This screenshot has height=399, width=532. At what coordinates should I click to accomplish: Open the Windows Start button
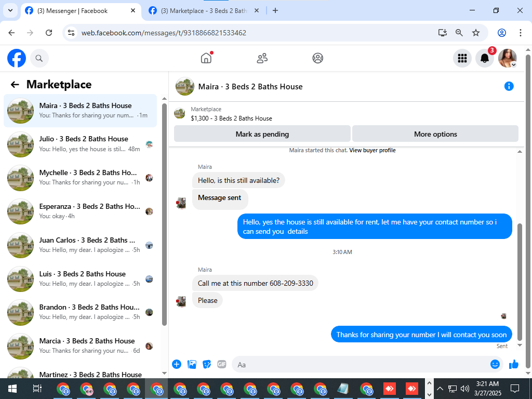point(12,389)
